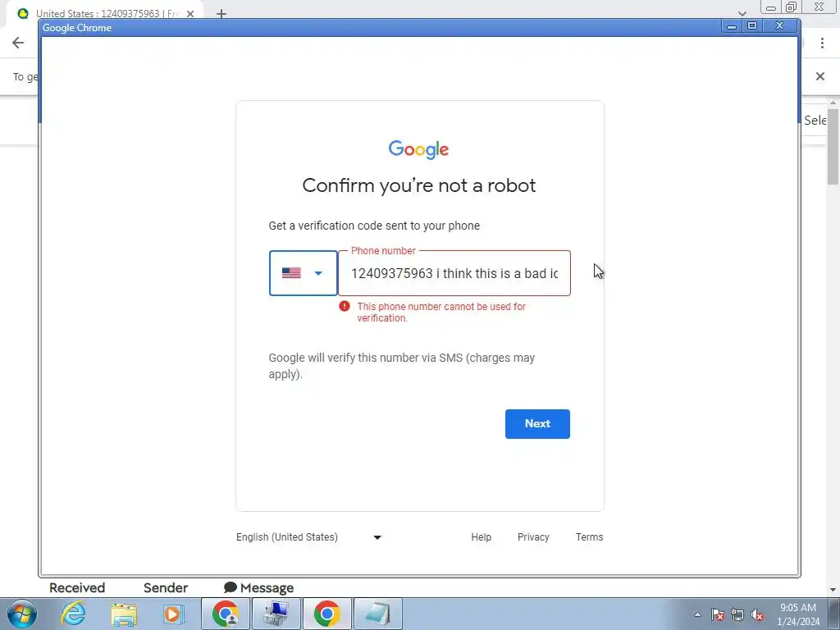Minimize the Google Chrome popup window
This screenshot has width=840, height=630.
[731, 25]
